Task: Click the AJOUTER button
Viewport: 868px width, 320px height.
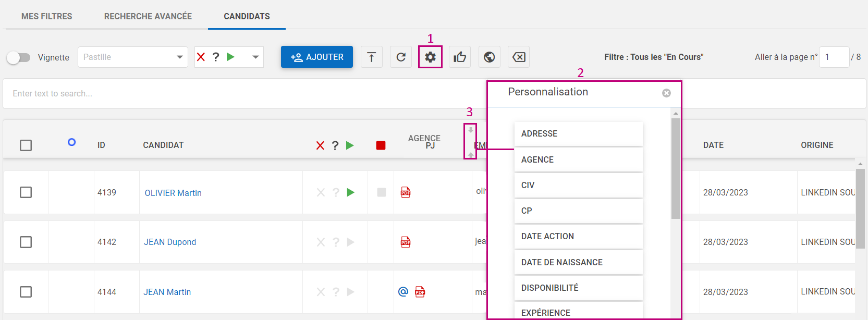Action: 317,57
